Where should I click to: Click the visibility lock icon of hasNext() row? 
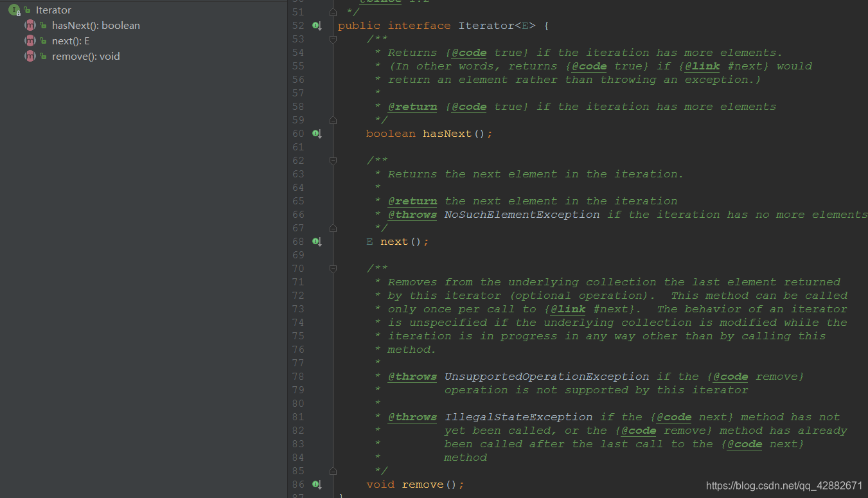click(x=43, y=26)
